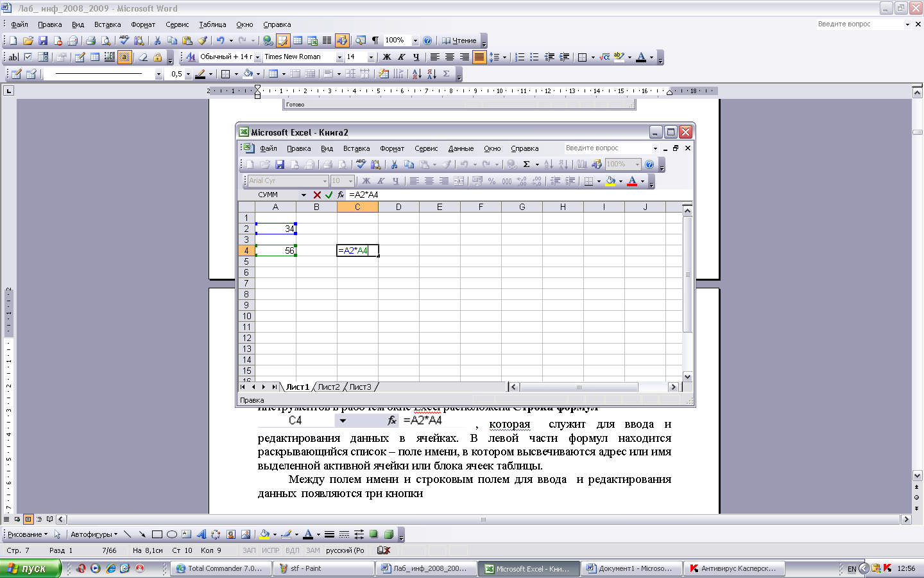Open the Вставка menu in Word

107,24
